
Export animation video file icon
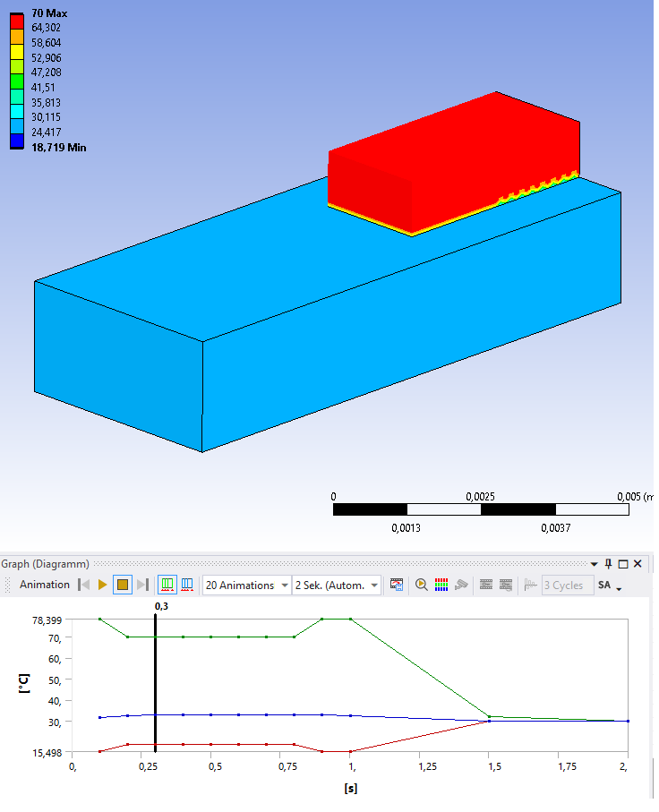(x=397, y=585)
